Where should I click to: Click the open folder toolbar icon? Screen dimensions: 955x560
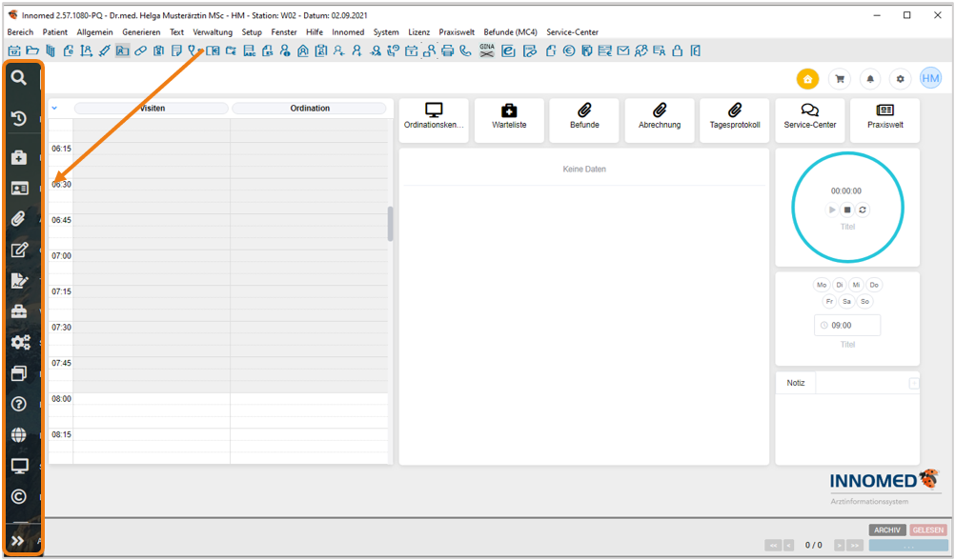point(32,51)
